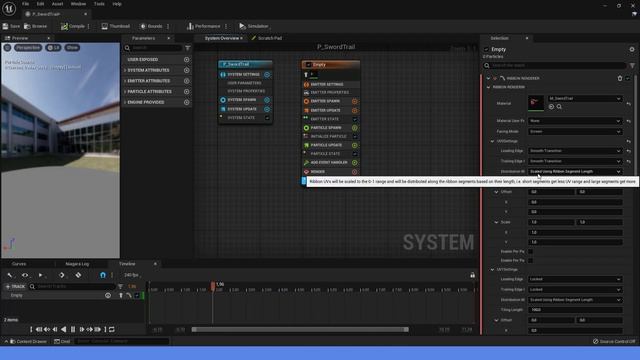This screenshot has width=640, height=360.
Task: Click the M_SwordTrail material thumbnail
Action: point(536,103)
